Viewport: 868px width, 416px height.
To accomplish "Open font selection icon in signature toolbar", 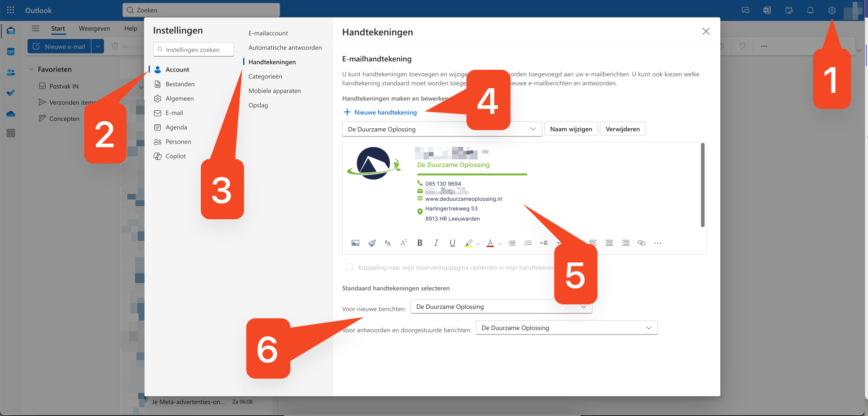I will pos(388,243).
